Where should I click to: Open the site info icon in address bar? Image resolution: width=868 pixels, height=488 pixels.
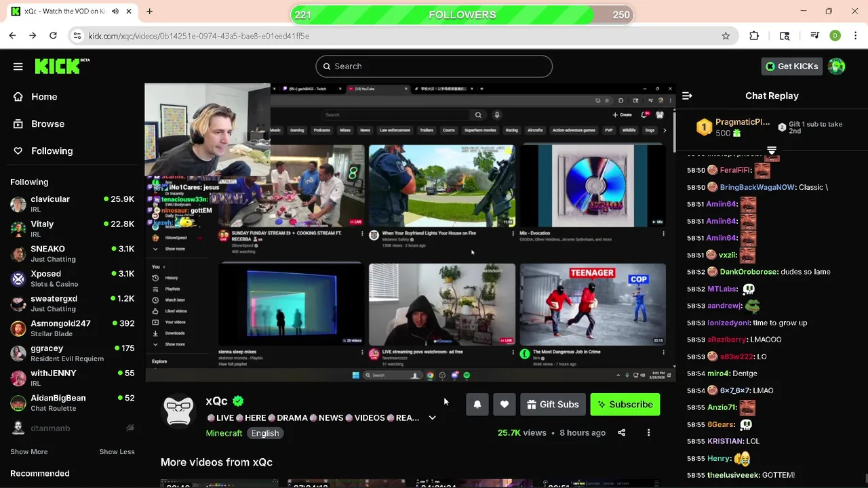[77, 36]
